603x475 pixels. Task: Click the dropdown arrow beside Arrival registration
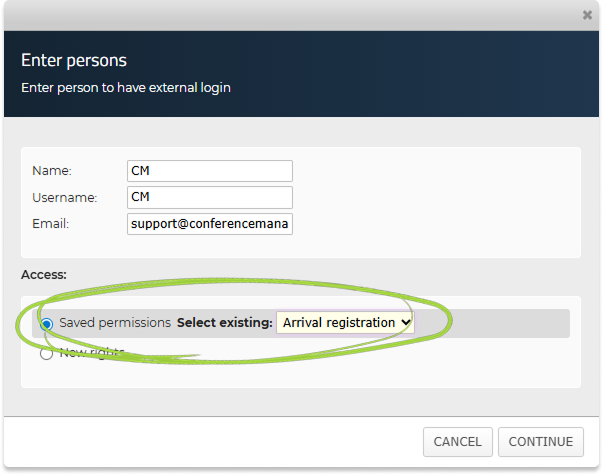(405, 323)
